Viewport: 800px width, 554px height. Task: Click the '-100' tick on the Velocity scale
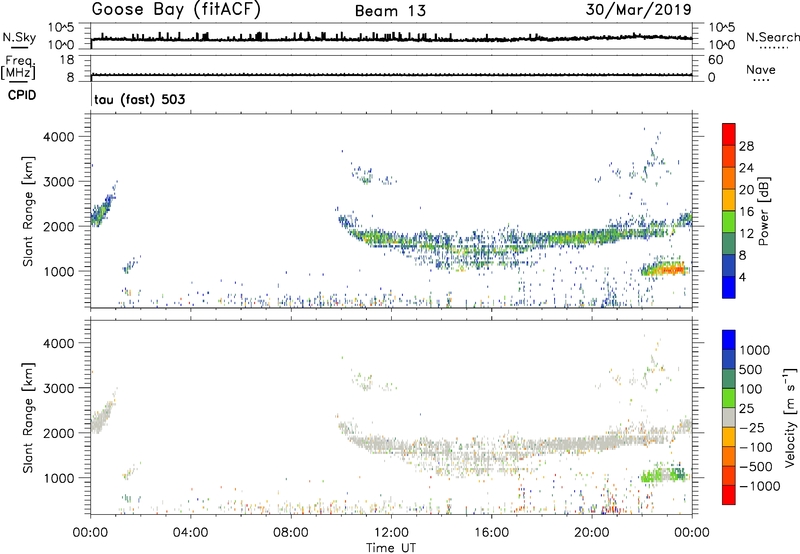(x=756, y=447)
